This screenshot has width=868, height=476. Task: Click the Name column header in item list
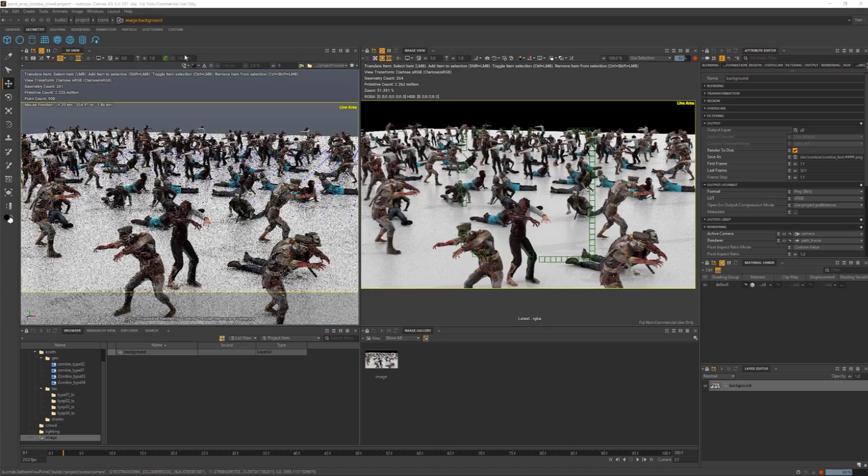click(158, 345)
